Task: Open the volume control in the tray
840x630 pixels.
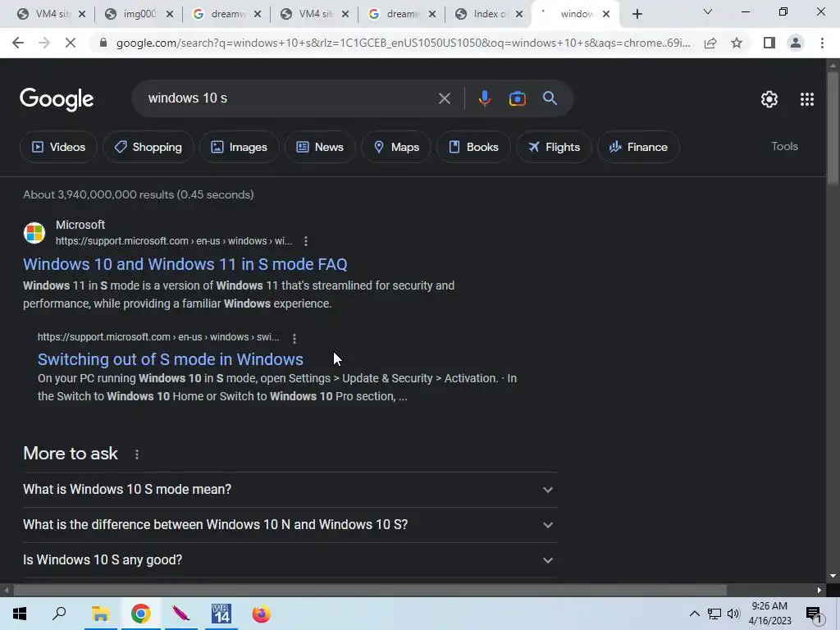Action: tap(733, 614)
